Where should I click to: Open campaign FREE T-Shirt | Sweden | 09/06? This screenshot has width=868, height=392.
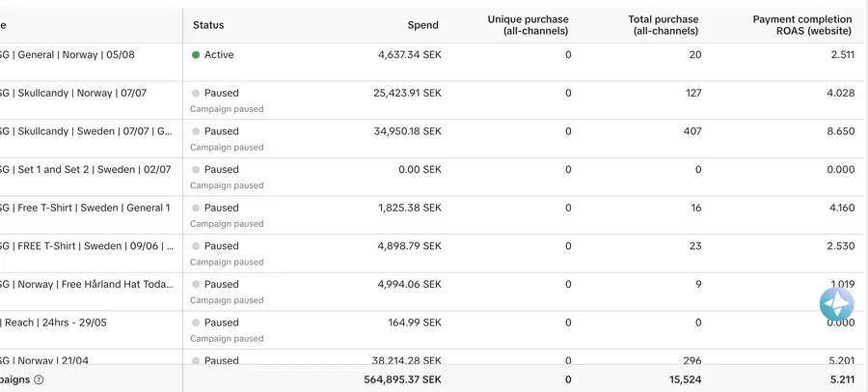pyautogui.click(x=87, y=246)
